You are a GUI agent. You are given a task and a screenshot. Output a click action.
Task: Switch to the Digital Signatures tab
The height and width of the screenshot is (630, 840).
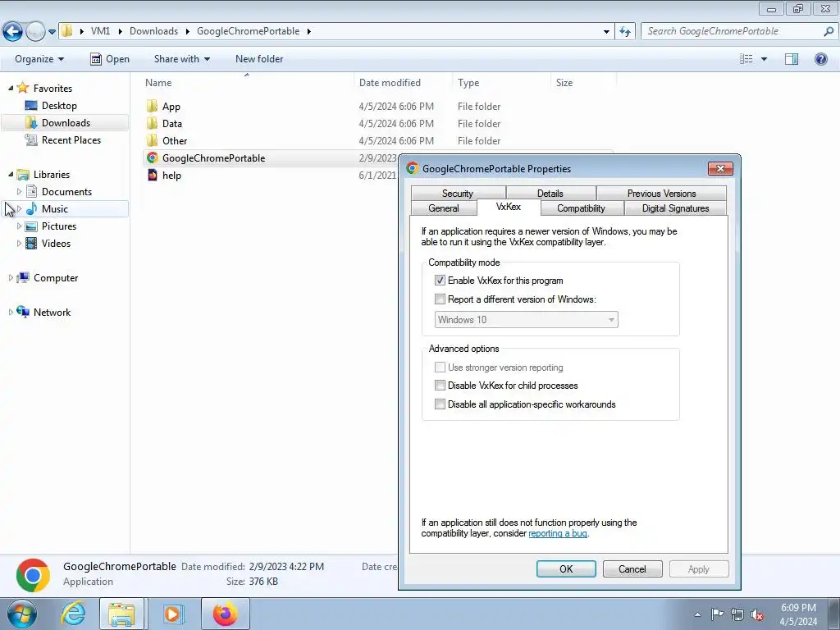tap(676, 208)
